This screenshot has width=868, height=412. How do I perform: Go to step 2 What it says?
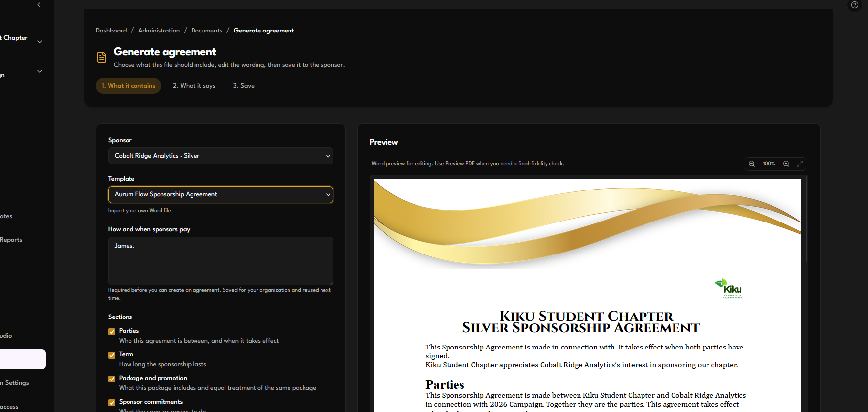(194, 86)
